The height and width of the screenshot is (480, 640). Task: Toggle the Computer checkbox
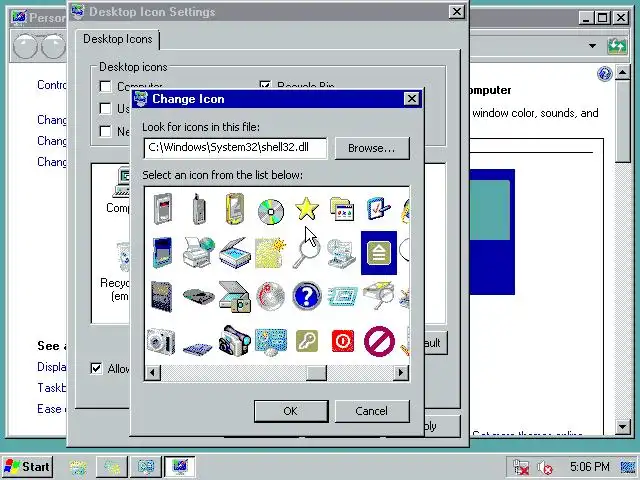point(105,87)
